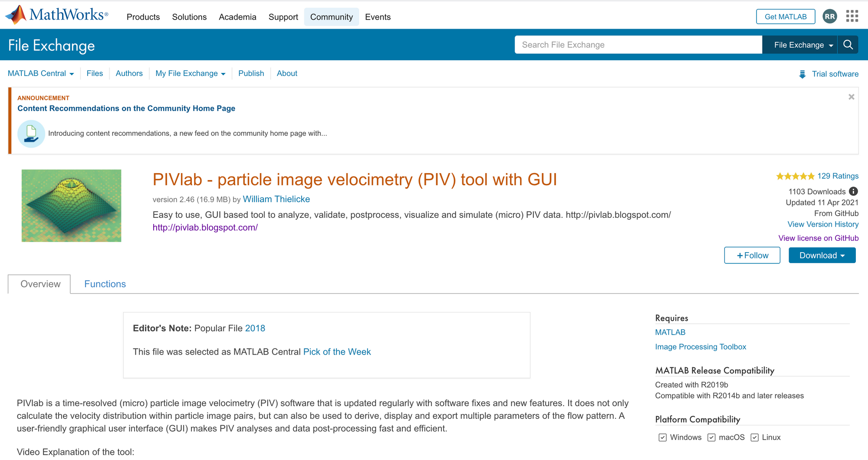Viewport: 868px width, 460px height.
Task: Switch to the Functions tab
Action: click(105, 284)
